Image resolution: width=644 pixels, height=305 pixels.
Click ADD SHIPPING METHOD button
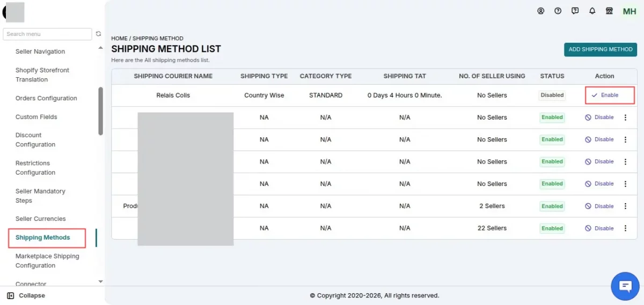[x=600, y=49]
